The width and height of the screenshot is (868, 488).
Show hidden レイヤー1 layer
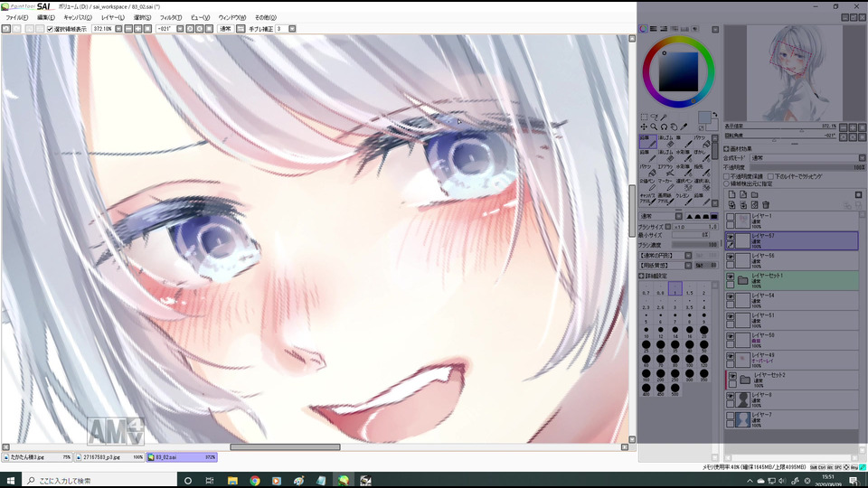click(x=731, y=218)
